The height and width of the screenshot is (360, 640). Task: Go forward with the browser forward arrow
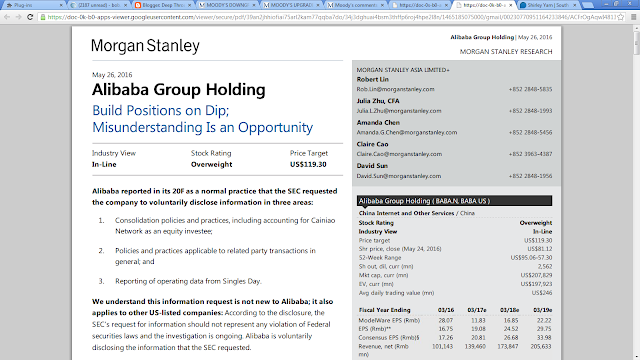pyautogui.click(x=18, y=17)
